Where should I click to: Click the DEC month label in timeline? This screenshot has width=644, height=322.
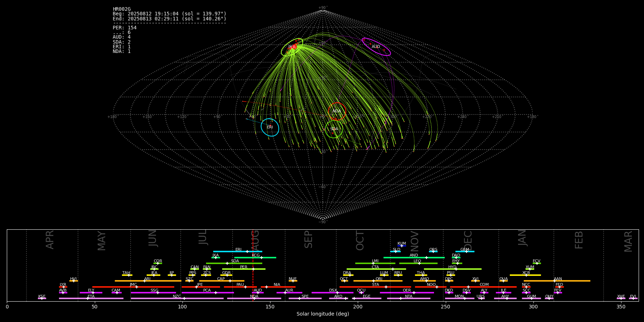tap(468, 240)
